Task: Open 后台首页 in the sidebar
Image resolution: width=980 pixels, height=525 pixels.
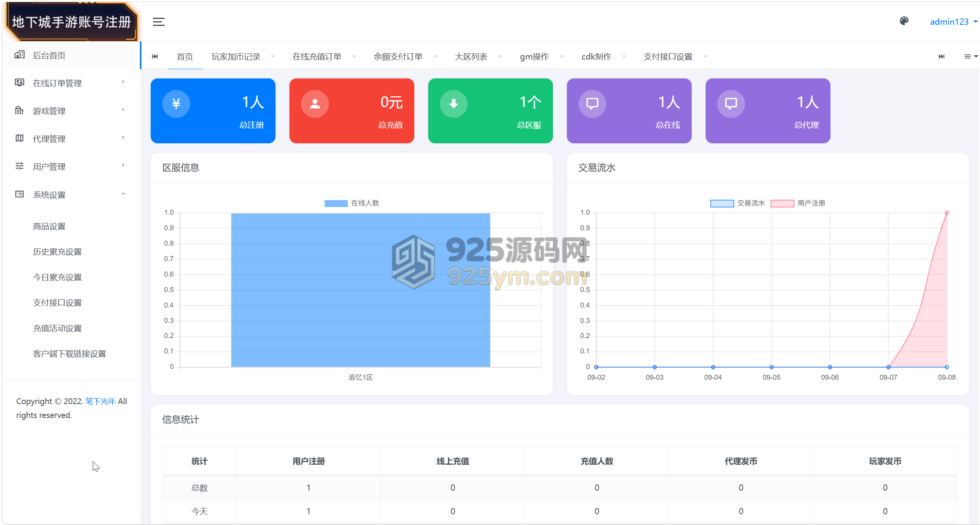Action: tap(71, 56)
